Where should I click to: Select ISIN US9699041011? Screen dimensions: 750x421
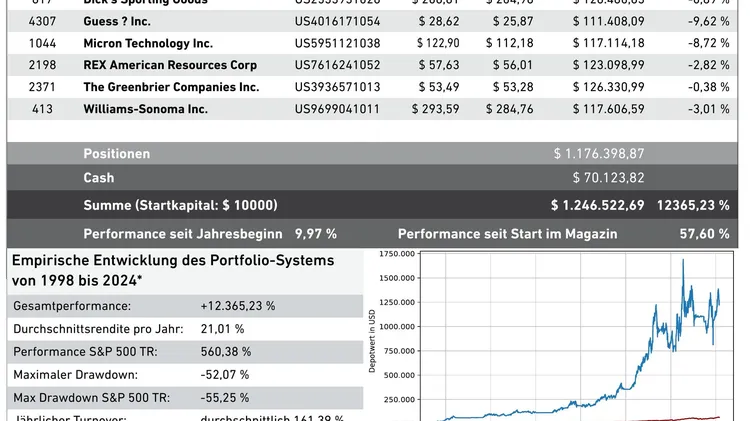[x=337, y=109]
